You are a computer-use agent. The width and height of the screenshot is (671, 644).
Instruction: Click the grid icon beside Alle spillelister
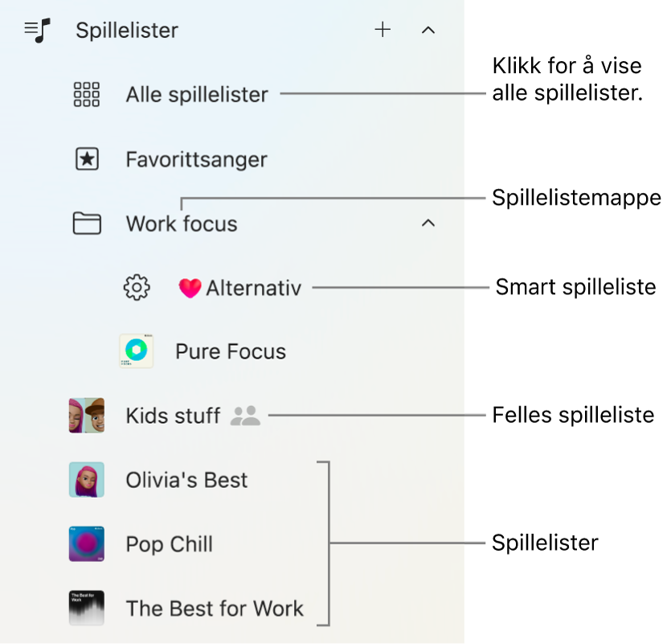(87, 95)
